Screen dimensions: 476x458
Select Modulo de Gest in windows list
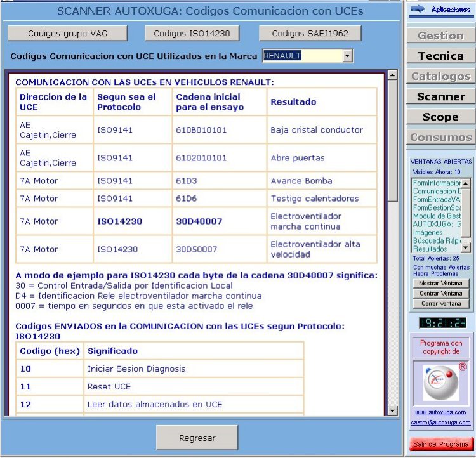437,216
